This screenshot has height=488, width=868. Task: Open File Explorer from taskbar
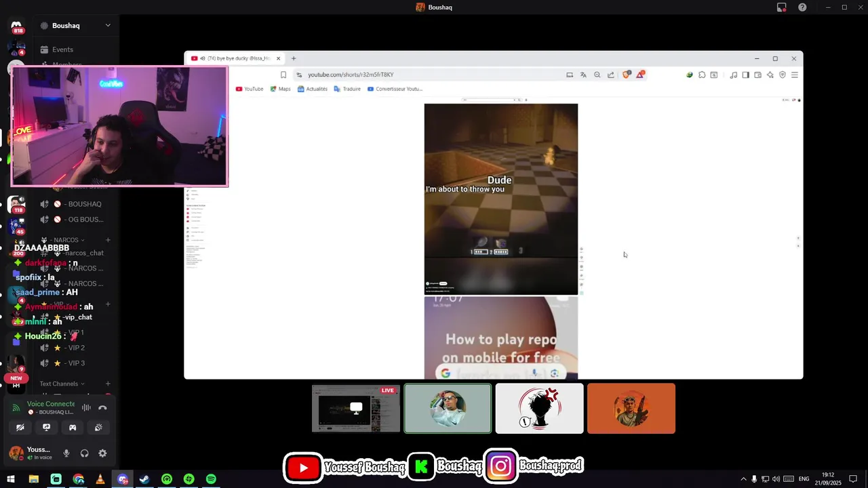33,479
